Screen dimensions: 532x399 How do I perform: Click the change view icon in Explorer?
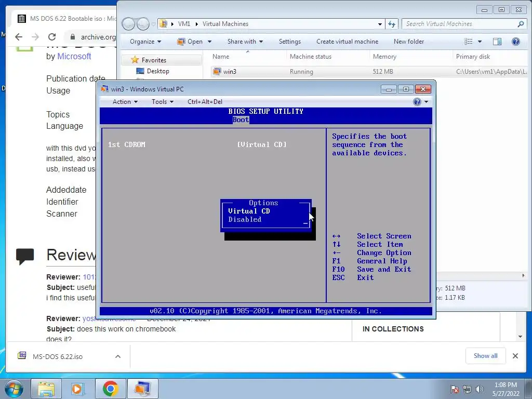[468, 42]
